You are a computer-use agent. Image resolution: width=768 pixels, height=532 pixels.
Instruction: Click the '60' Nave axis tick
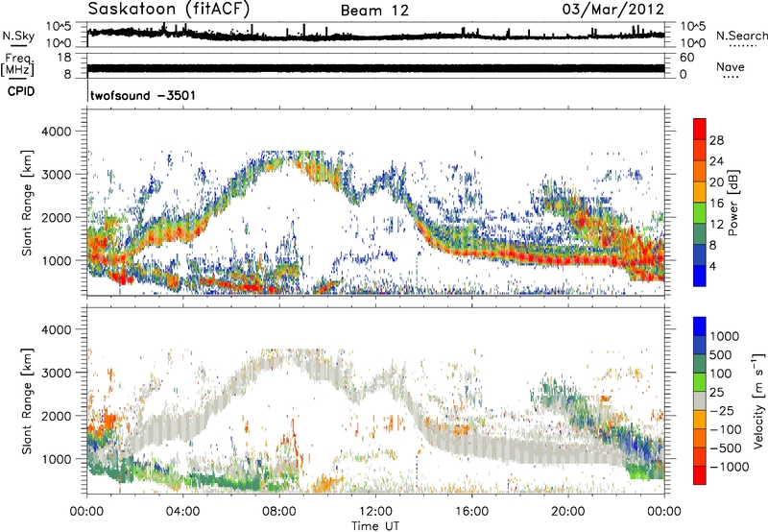[x=686, y=58]
